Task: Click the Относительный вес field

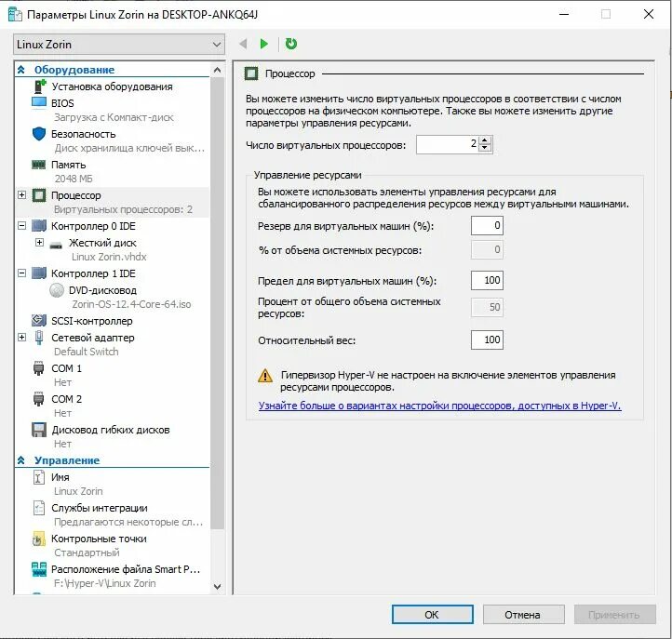Action: [x=487, y=339]
